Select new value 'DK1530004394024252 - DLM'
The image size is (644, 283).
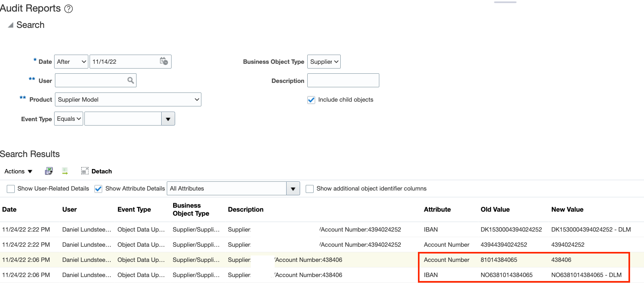coord(591,230)
